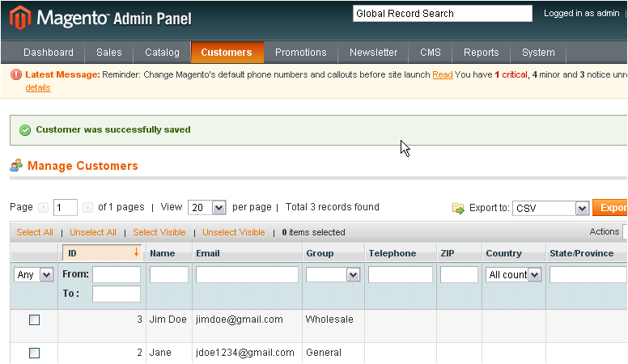
Task: Click the Read link in latest message
Action: click(x=443, y=75)
